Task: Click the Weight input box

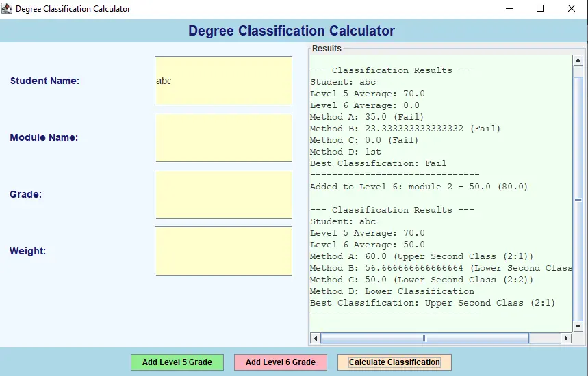Action: (x=224, y=251)
